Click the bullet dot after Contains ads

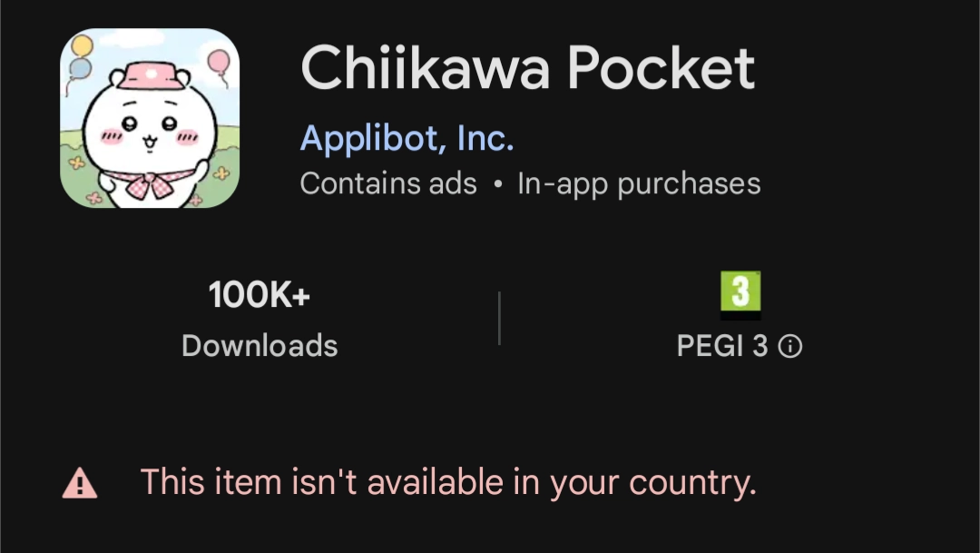(x=497, y=184)
